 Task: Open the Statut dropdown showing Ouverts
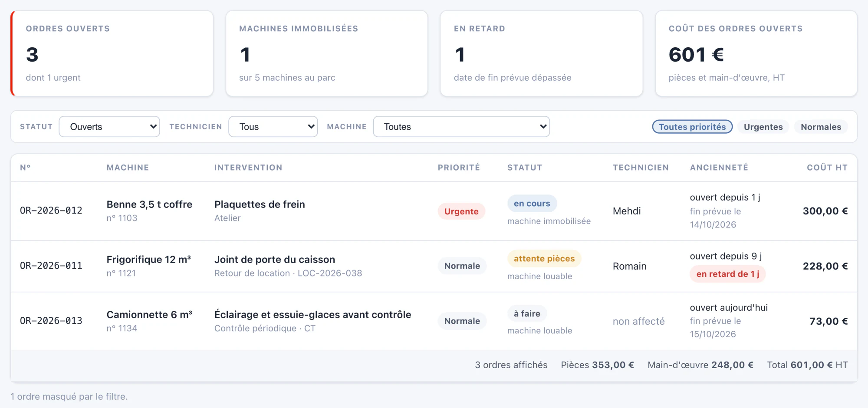tap(109, 127)
